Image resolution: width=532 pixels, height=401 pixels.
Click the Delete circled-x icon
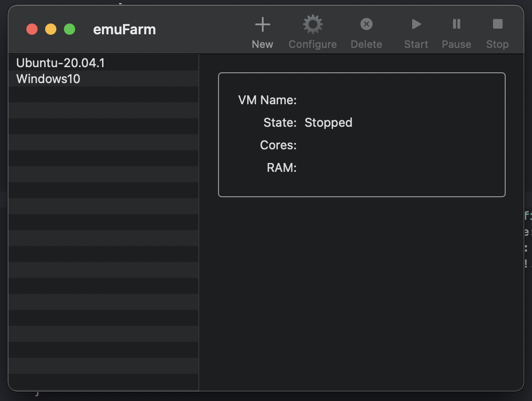click(x=367, y=24)
